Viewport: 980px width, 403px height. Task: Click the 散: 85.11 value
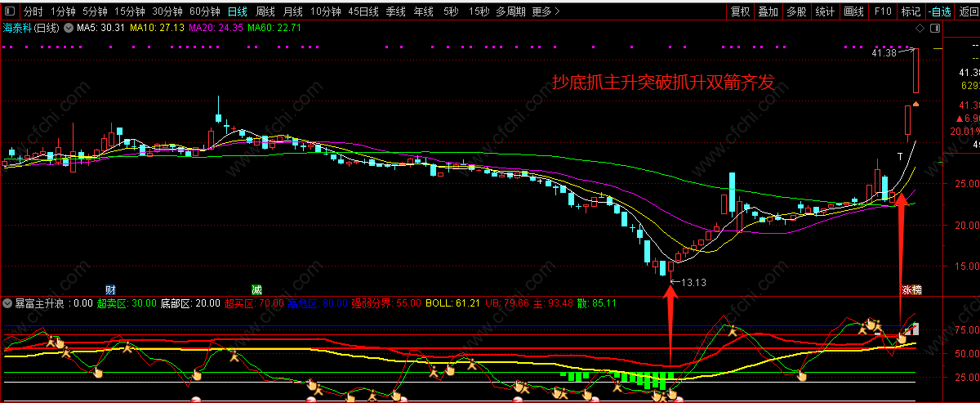[x=598, y=303]
